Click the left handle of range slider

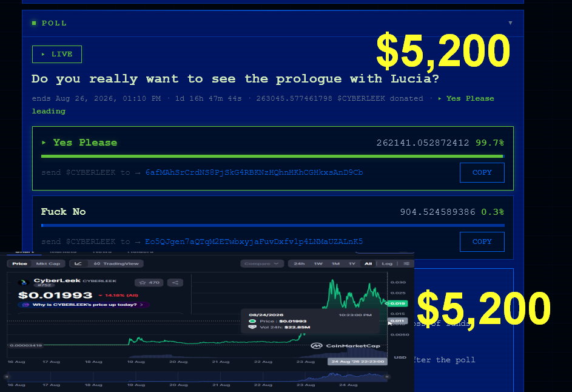pyautogui.click(x=7, y=376)
